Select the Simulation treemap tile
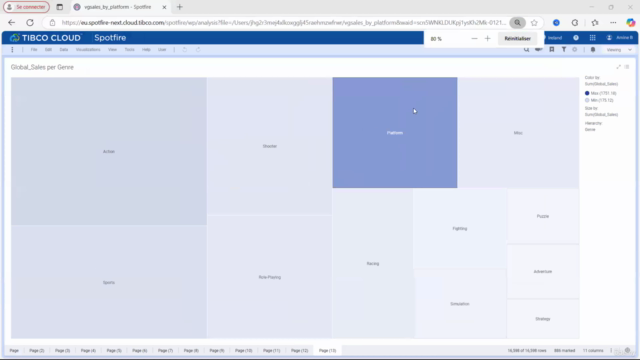 (x=460, y=304)
